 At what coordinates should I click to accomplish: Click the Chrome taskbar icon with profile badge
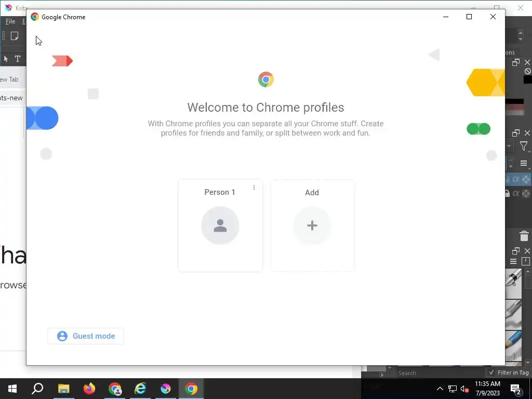pos(115,389)
